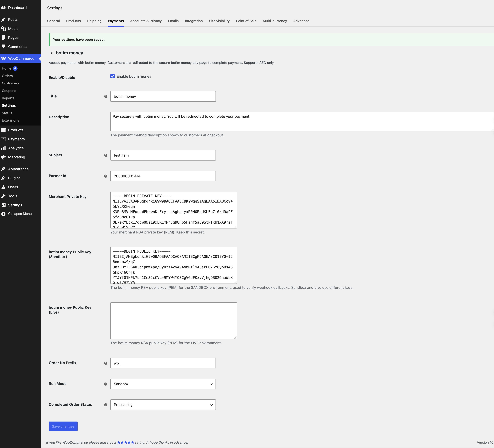Click the Media icon in sidebar
This screenshot has height=448, width=494.
point(3,29)
